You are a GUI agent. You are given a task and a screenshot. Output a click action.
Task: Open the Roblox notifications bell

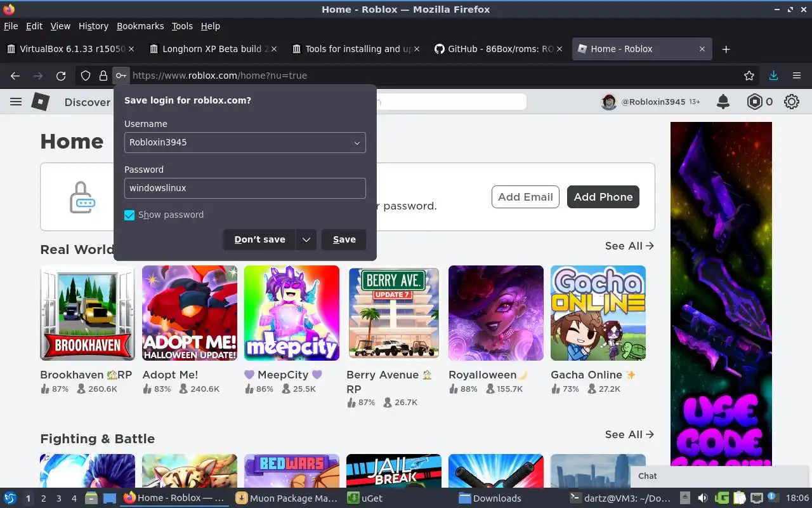tap(723, 102)
